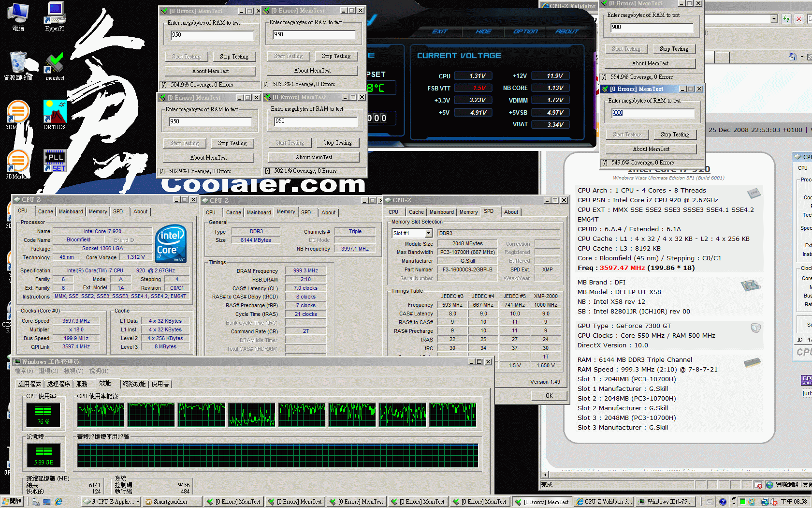Click left arrow of browser horizontal scrollbar
812x508 pixels.
[x=546, y=475]
